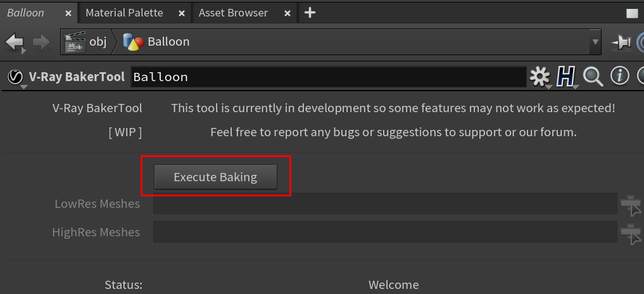Viewport: 644px width, 294px height.
Task: Show node info with the i icon
Action: point(619,77)
